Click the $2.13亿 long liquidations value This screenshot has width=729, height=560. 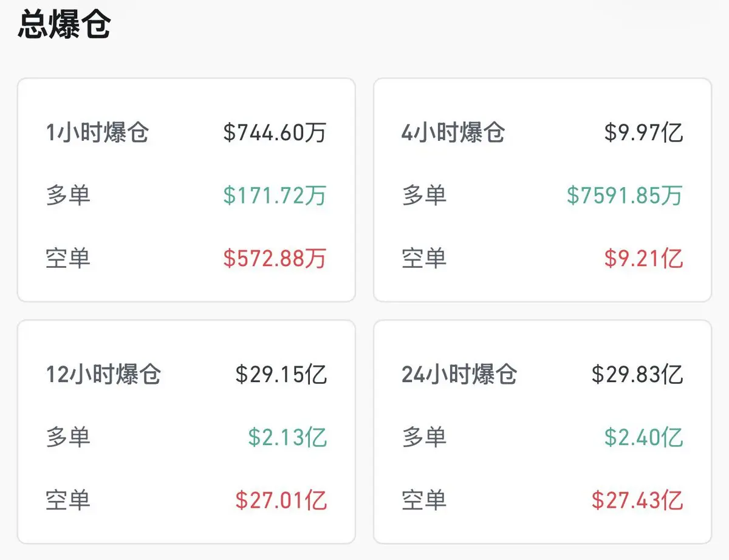(x=287, y=437)
